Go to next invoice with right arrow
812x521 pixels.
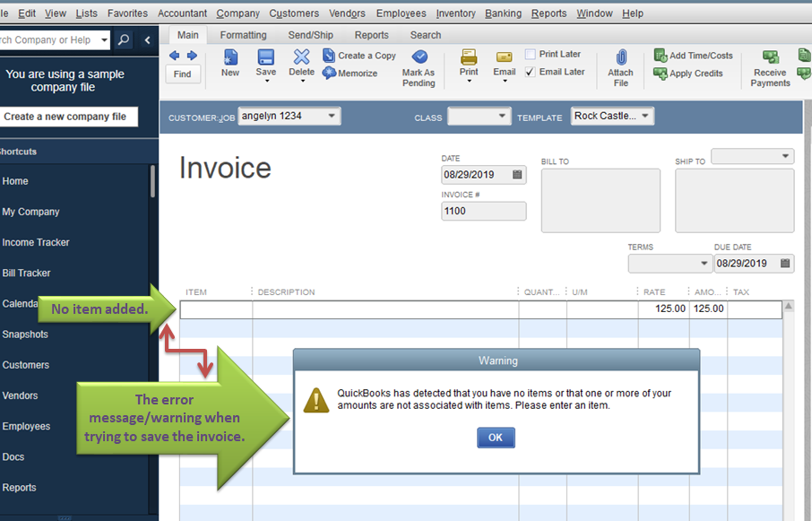(192, 56)
